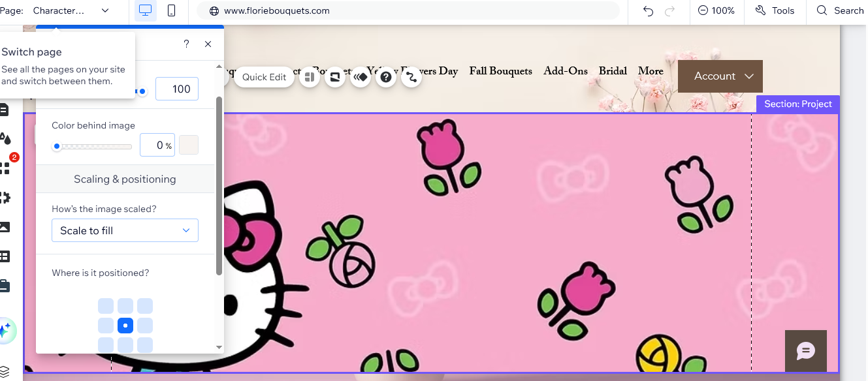Open the Tools menu
The image size is (868, 381).
click(x=775, y=10)
